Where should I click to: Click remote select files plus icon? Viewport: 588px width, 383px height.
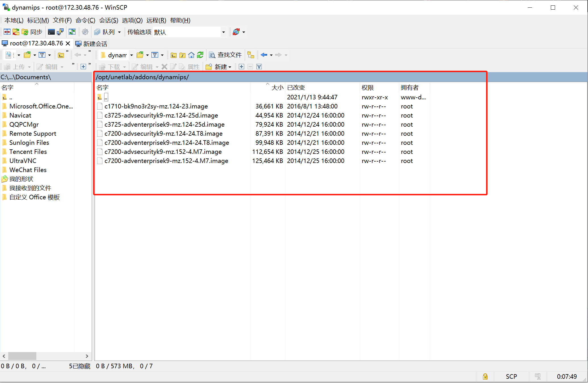point(242,67)
